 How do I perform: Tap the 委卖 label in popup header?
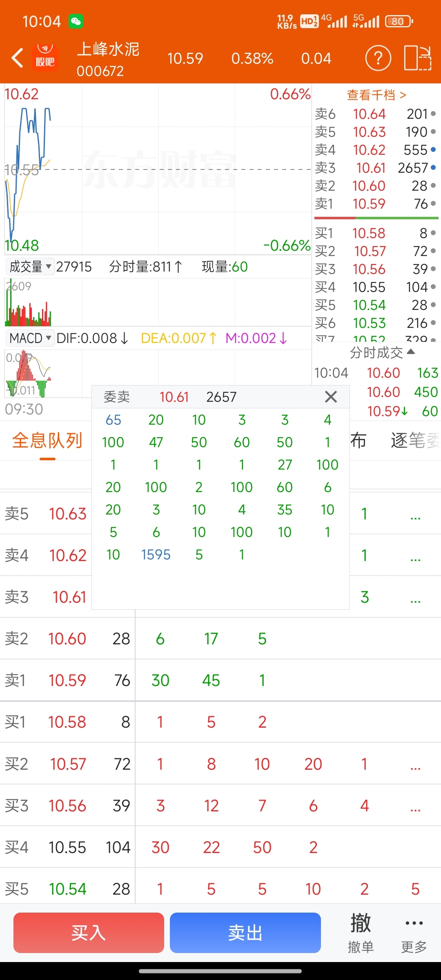tap(117, 396)
